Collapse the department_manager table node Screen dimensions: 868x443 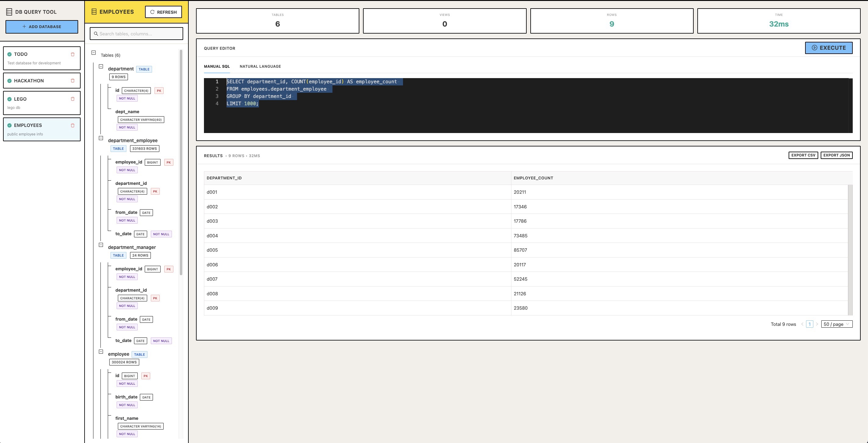[x=101, y=245]
